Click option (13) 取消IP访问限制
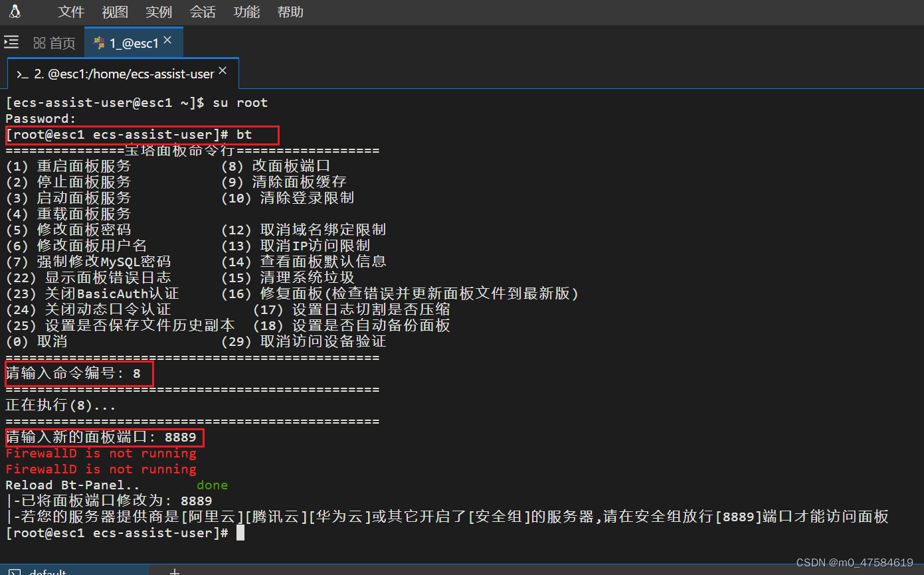Viewport: 924px width, 575px height. 296,246
